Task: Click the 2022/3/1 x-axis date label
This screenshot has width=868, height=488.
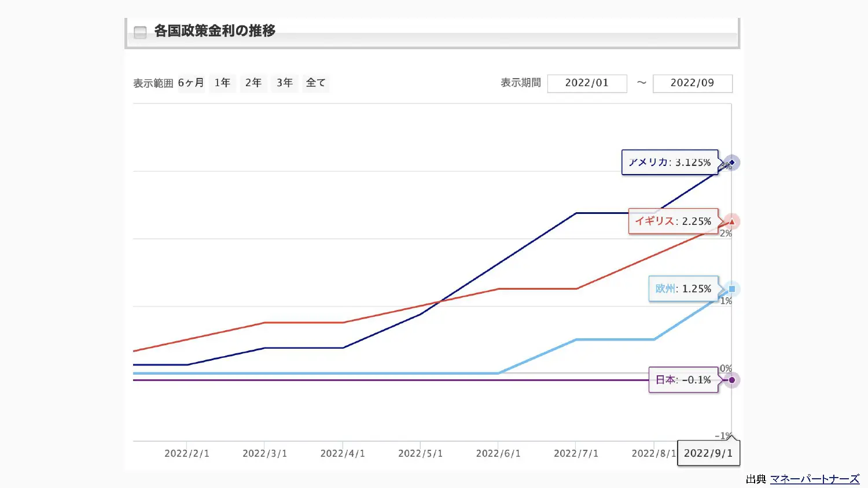Action: coord(264,453)
